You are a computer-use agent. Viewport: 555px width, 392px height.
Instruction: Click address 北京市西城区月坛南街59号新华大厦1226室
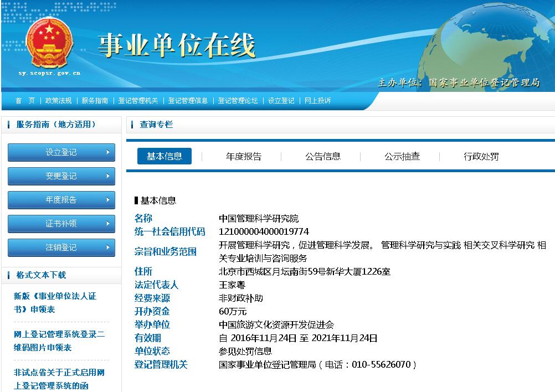pyautogui.click(x=305, y=271)
